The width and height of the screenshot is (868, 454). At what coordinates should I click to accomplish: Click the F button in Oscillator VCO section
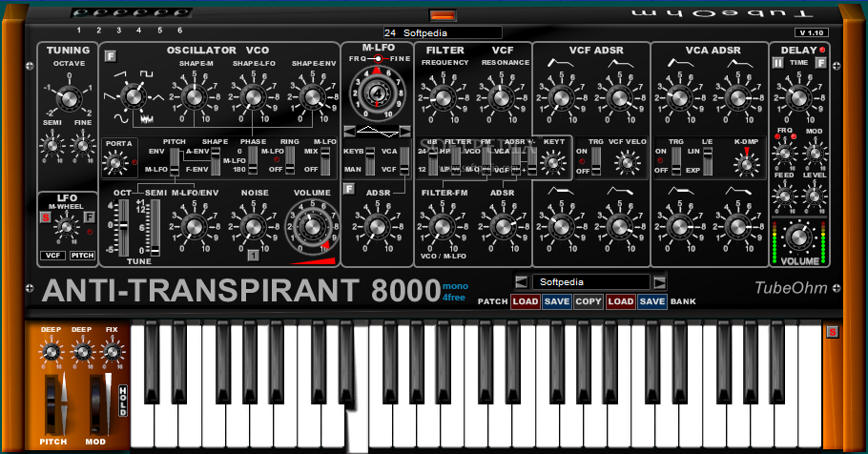tap(110, 56)
